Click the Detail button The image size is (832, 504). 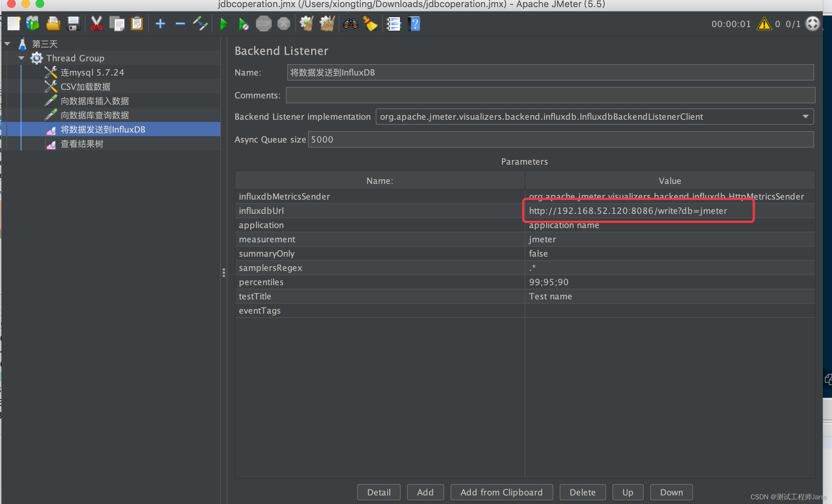coord(379,492)
